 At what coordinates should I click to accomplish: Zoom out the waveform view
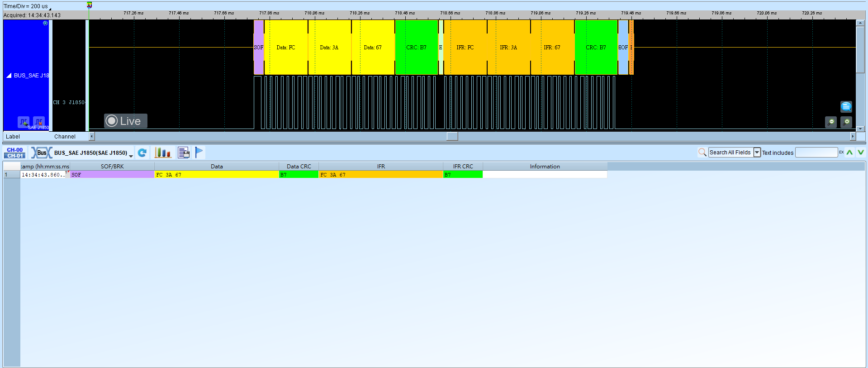pos(831,122)
